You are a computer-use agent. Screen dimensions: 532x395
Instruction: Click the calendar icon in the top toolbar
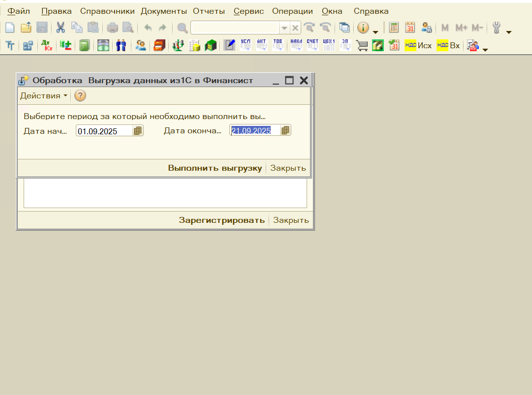pos(410,28)
